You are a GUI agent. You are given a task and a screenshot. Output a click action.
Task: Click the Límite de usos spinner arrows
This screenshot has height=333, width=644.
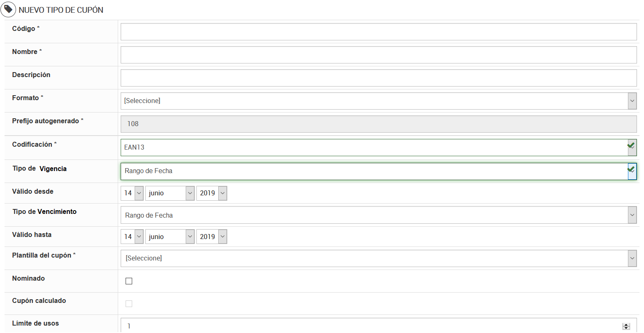(x=626, y=326)
